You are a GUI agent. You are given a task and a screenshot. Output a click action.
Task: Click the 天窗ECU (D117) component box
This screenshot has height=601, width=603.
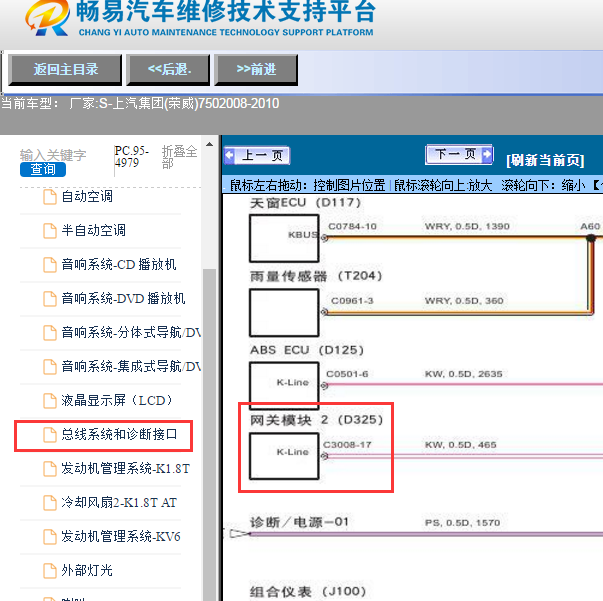pos(284,238)
